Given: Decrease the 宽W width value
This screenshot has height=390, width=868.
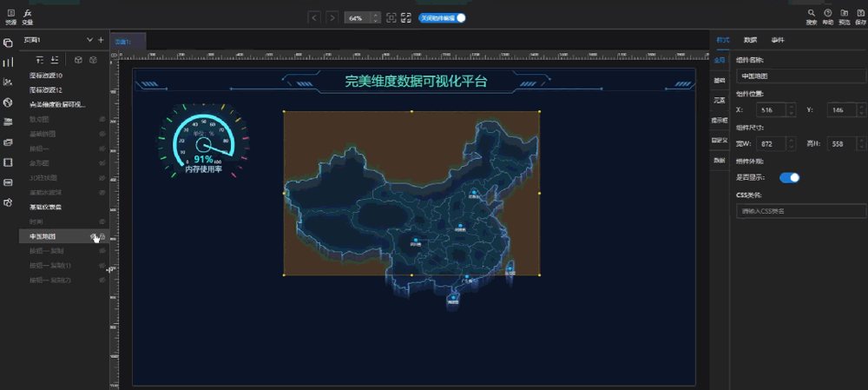Looking at the screenshot, I should (x=791, y=148).
